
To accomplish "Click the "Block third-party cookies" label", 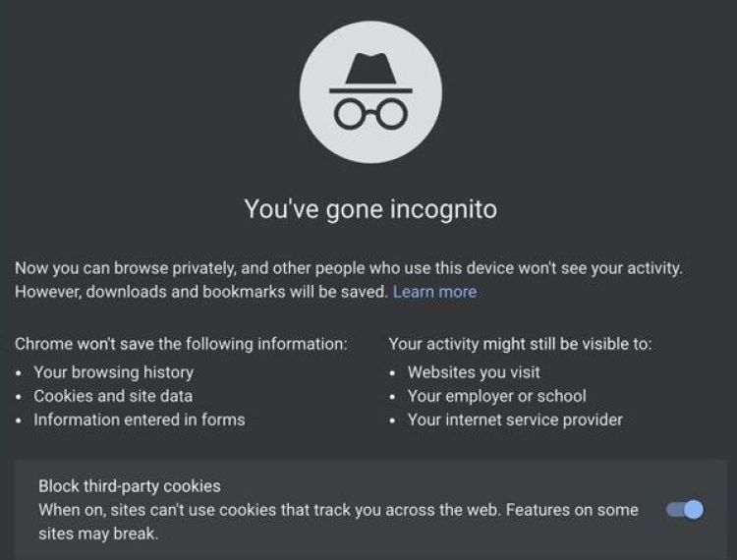I will [130, 486].
